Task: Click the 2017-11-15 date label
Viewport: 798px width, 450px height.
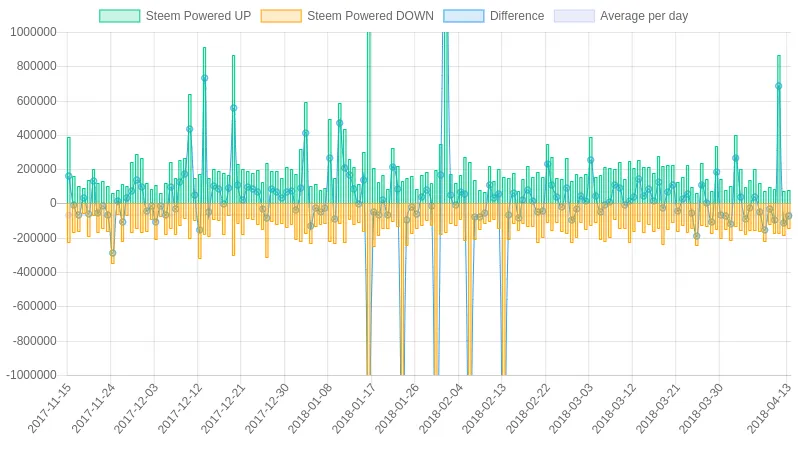Action: point(49,408)
